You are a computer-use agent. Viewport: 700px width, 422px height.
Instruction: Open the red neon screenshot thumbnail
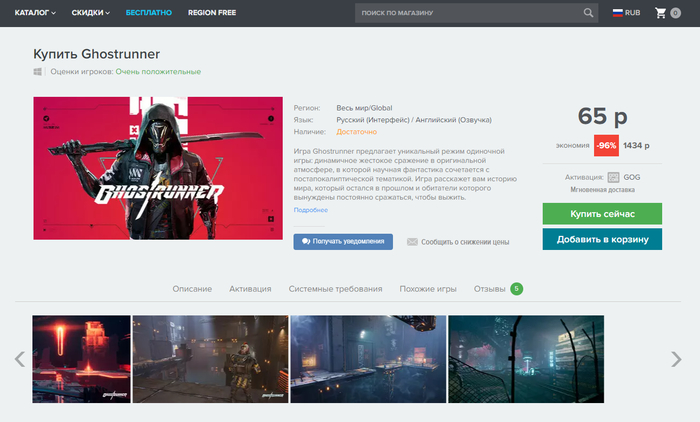[x=82, y=359]
